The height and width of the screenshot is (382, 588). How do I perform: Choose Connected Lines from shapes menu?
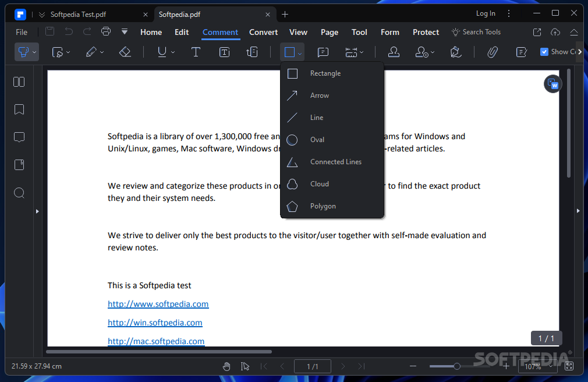332,162
